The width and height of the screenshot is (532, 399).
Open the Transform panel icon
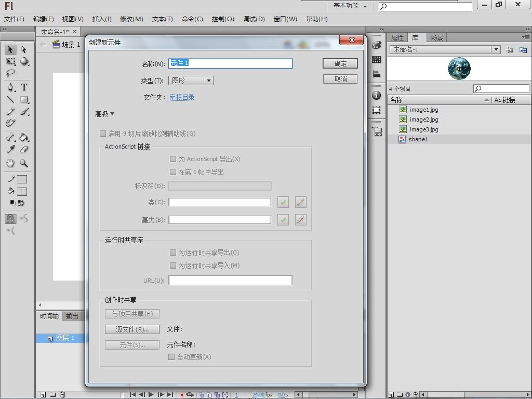(377, 110)
